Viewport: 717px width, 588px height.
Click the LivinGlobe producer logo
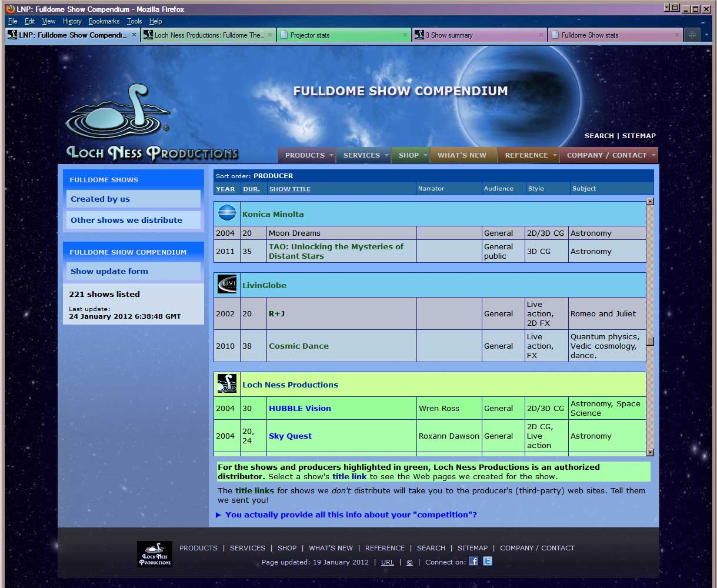227,285
